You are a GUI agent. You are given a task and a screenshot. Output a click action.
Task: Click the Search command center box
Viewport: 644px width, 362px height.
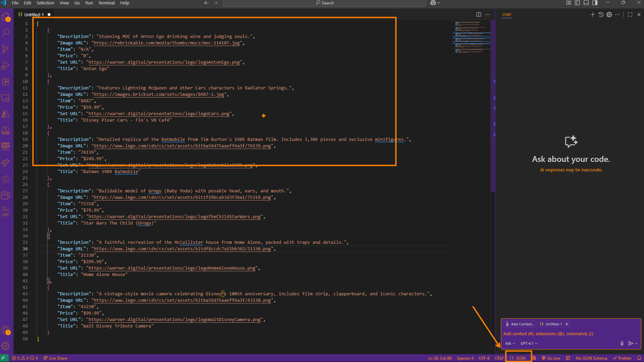[324, 3]
